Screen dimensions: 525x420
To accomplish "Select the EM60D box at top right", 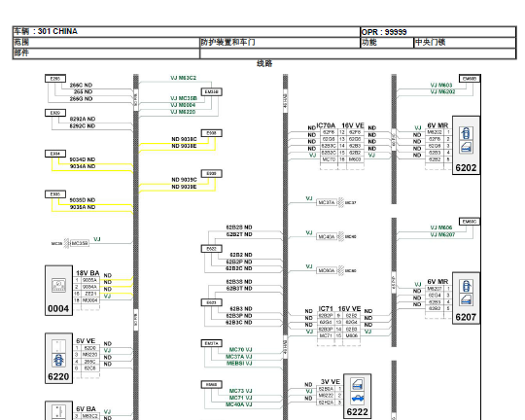I will (469, 79).
